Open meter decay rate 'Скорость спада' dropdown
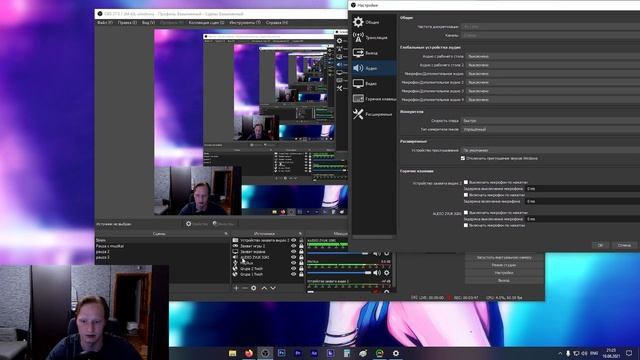Viewport: 640px width, 360px height. coord(551,120)
